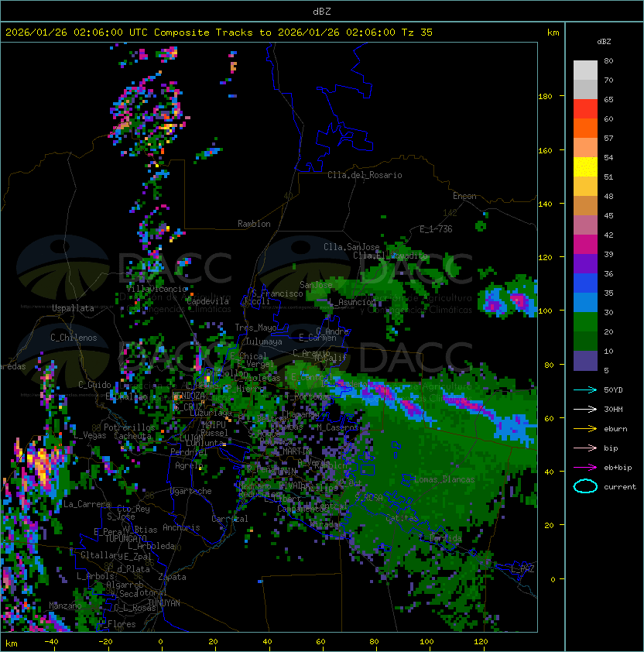The image size is (644, 652).
Task: Pick the 42 dBZ magenta swatch
Action: pos(585,244)
